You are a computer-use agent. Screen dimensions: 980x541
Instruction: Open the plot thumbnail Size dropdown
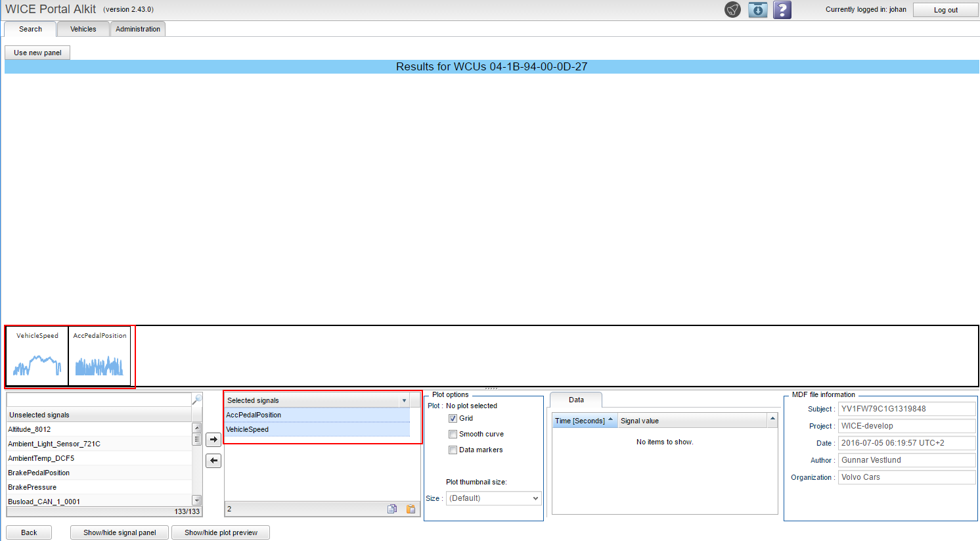click(x=493, y=498)
